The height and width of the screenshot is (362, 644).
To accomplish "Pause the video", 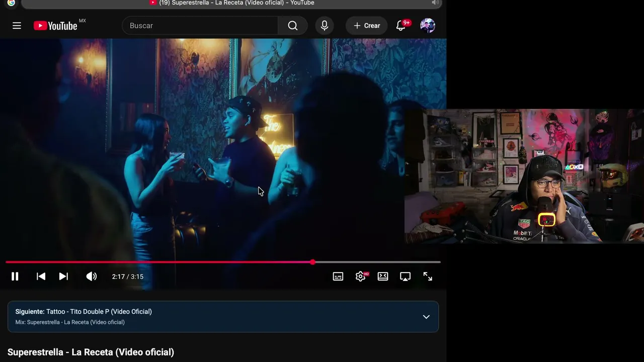I will tap(15, 277).
